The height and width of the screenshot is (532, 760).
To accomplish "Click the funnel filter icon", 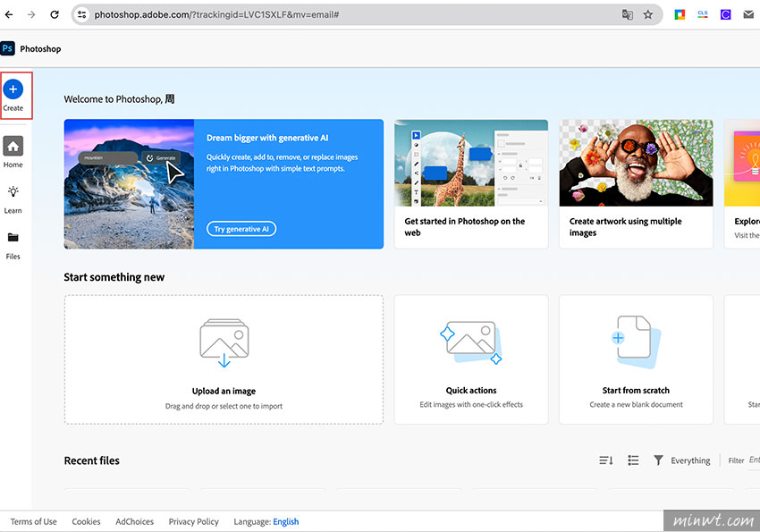I will [658, 460].
